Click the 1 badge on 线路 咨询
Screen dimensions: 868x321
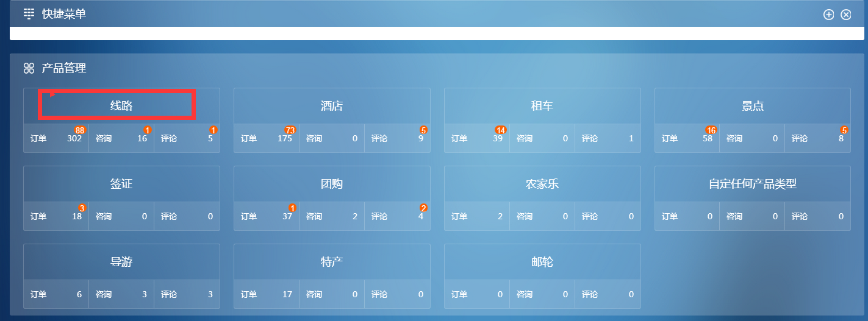click(148, 130)
